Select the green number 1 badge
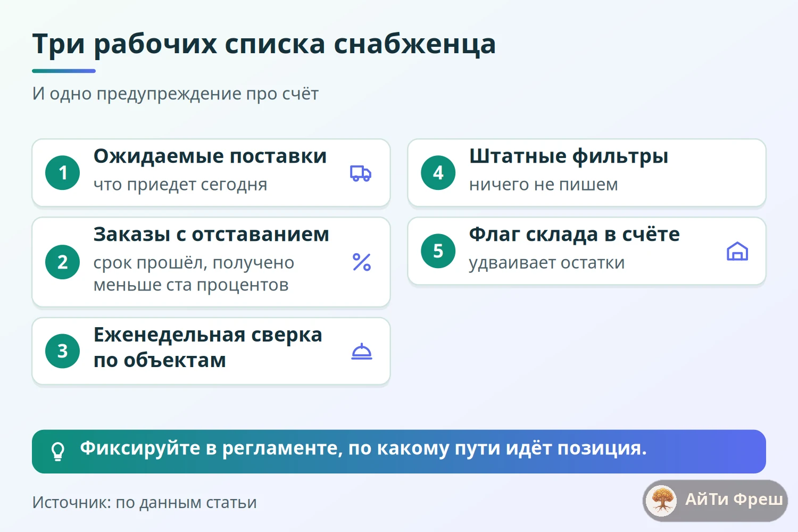 point(63,173)
